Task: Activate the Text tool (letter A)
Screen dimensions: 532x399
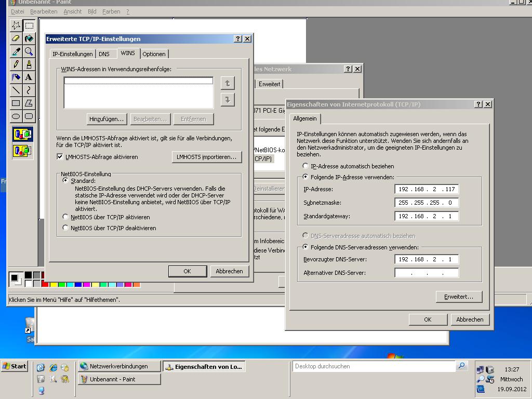Action: [x=29, y=77]
